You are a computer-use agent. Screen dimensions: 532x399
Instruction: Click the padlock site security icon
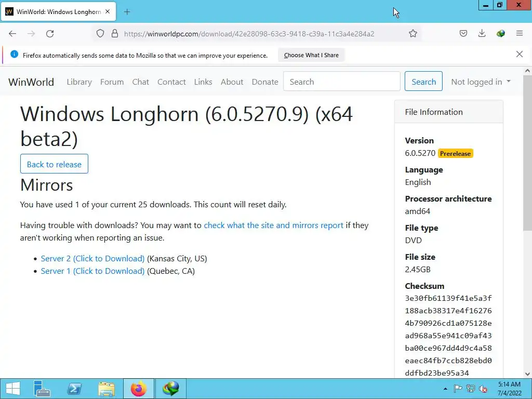point(115,34)
